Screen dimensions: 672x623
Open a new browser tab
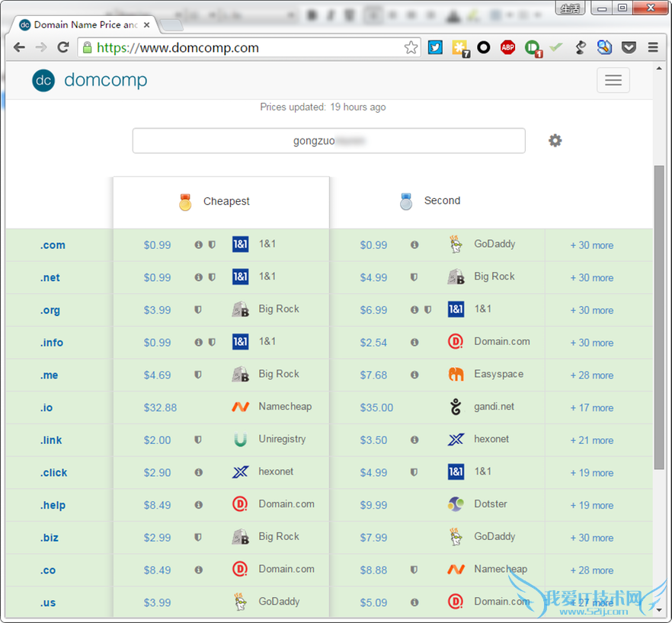(172, 25)
